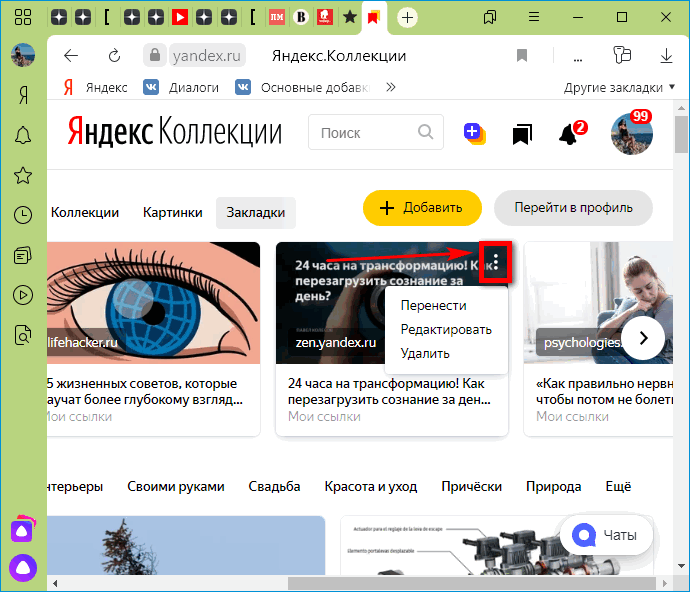Open three-dot menu on zen.yandex.ru card
This screenshot has height=592, width=690.
coord(495,262)
